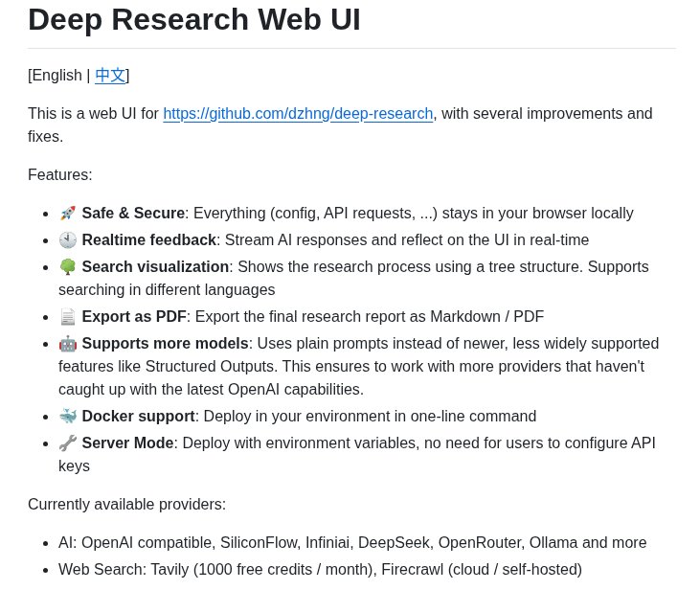Click the Deep Research Web UI heading
The width and height of the screenshot is (700, 590).
pos(193,20)
